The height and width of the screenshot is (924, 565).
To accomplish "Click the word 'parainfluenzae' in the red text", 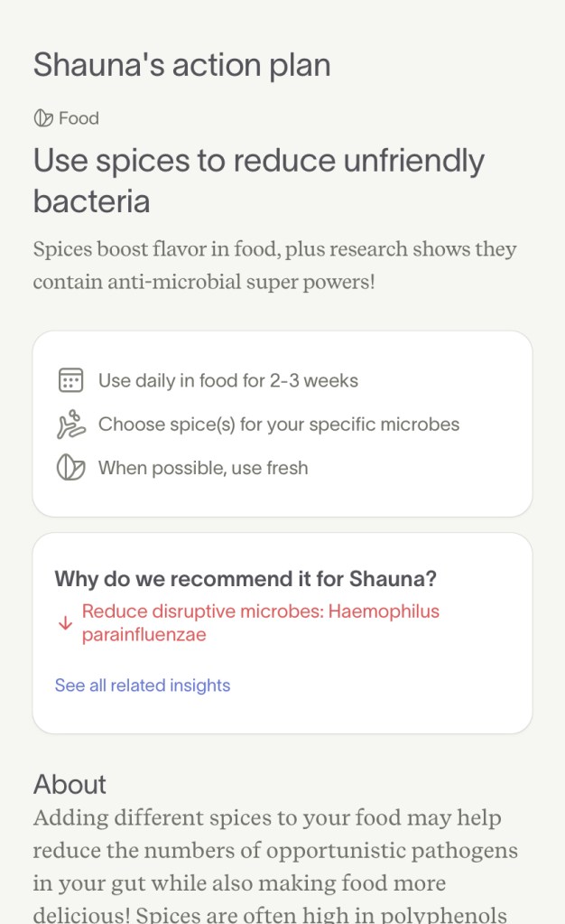I will coord(144,635).
